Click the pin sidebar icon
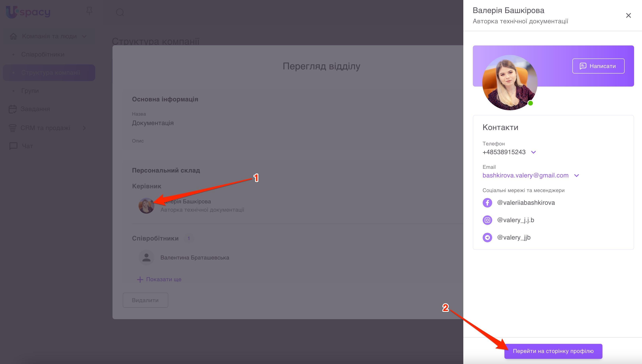 tap(89, 11)
